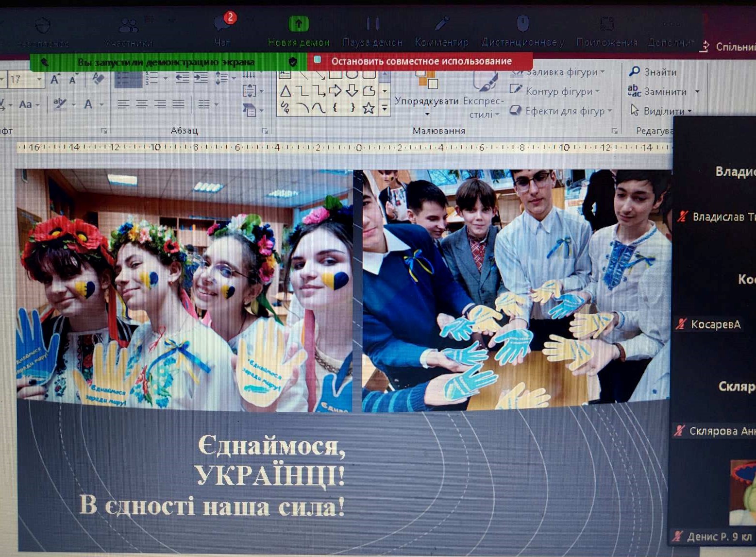The image size is (756, 557).
Task: Apply the font color A
Action: click(x=88, y=104)
